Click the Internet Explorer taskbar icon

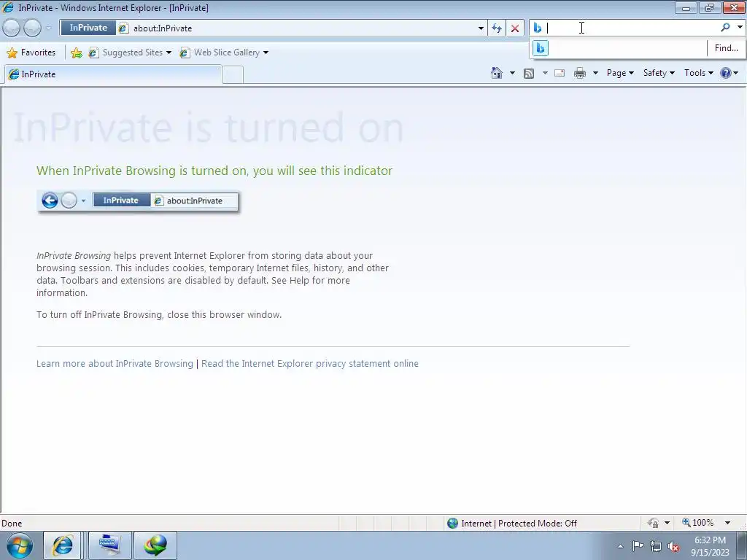coord(63,545)
